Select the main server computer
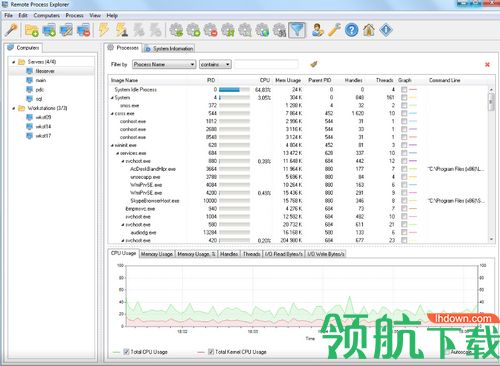Image resolution: width=500 pixels, height=366 pixels. pyautogui.click(x=41, y=80)
